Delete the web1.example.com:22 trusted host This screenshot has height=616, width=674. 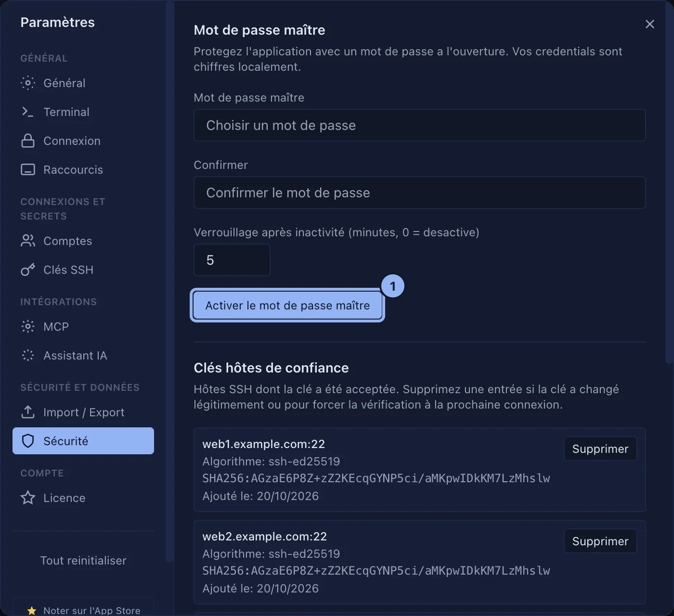tap(600, 449)
